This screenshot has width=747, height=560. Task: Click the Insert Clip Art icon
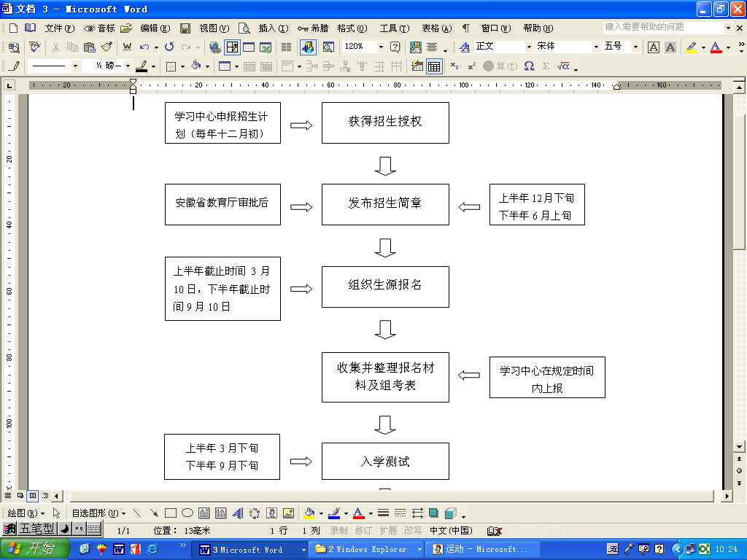tap(271, 513)
